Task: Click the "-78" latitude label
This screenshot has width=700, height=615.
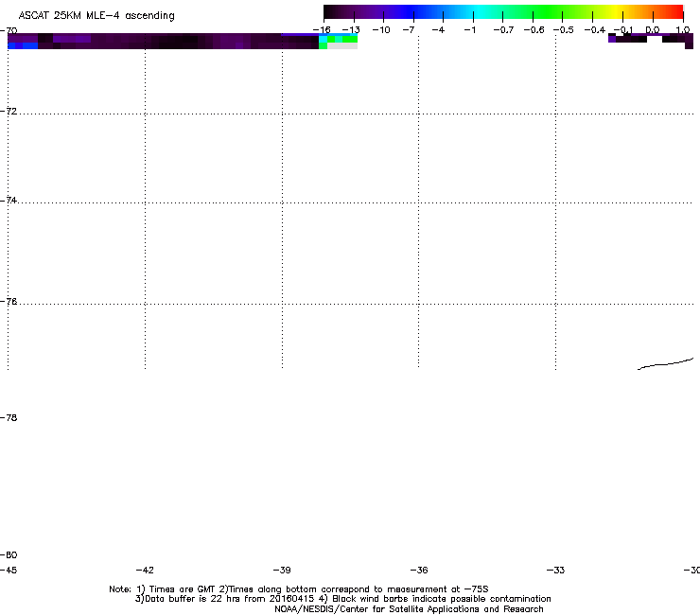Action: [9, 417]
